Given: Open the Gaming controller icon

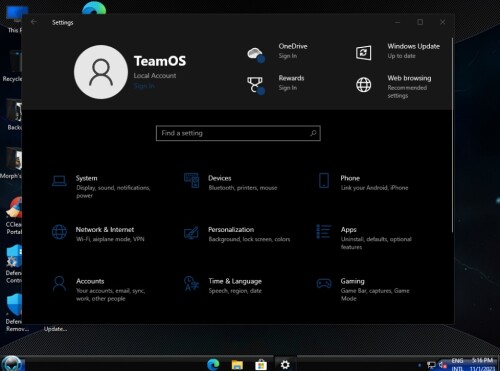Looking at the screenshot, I should (x=324, y=284).
